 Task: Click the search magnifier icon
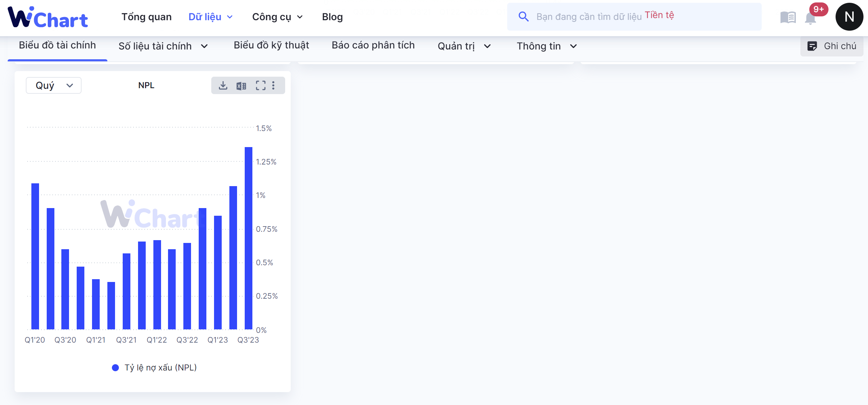(523, 16)
